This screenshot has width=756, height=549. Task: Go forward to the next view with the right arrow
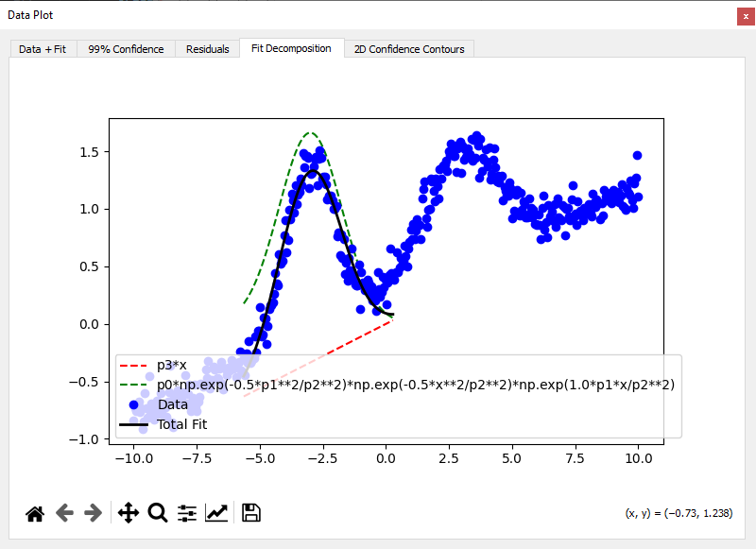(93, 513)
